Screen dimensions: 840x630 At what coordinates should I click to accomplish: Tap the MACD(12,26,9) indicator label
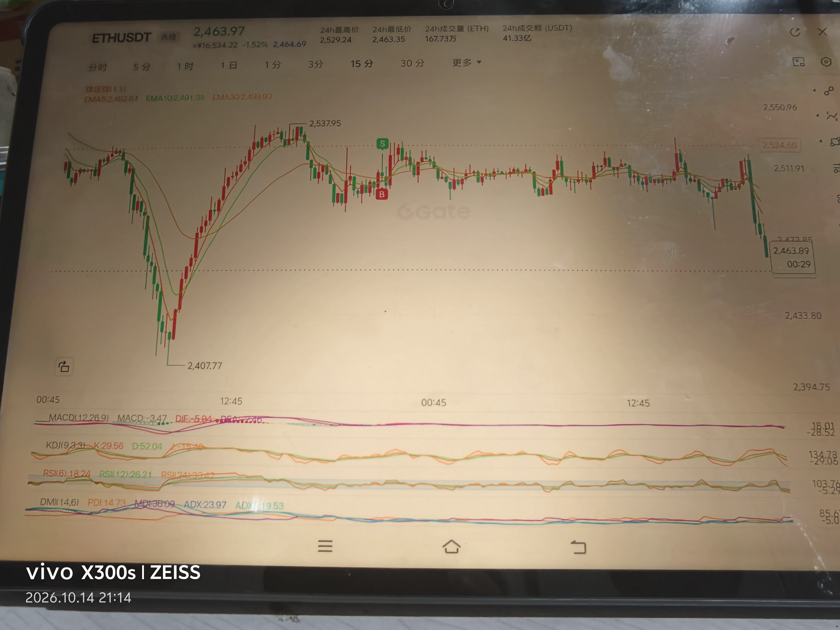click(x=79, y=418)
